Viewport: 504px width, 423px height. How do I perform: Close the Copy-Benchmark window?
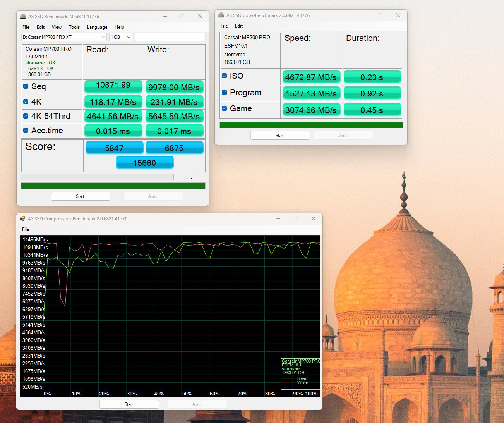click(x=398, y=15)
